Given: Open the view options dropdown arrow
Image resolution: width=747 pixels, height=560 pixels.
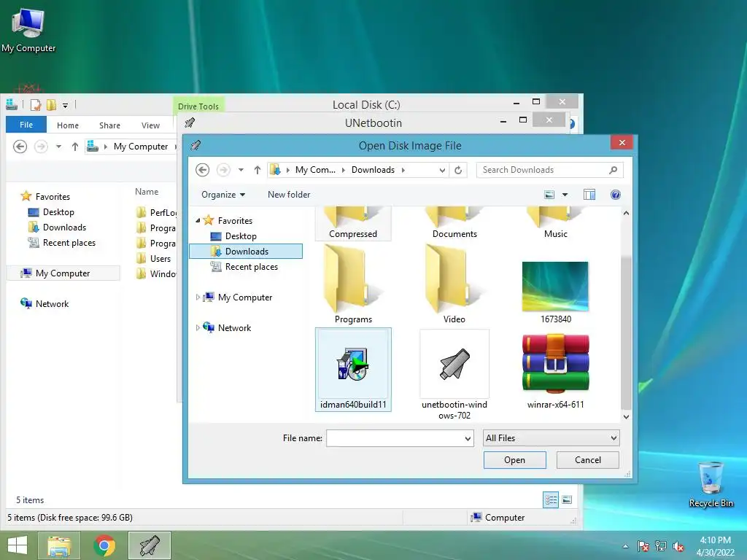Looking at the screenshot, I should click(x=565, y=195).
